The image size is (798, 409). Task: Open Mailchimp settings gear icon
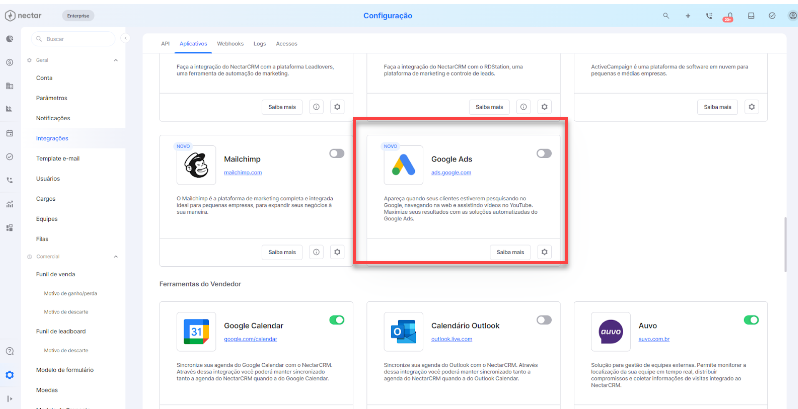tap(337, 252)
